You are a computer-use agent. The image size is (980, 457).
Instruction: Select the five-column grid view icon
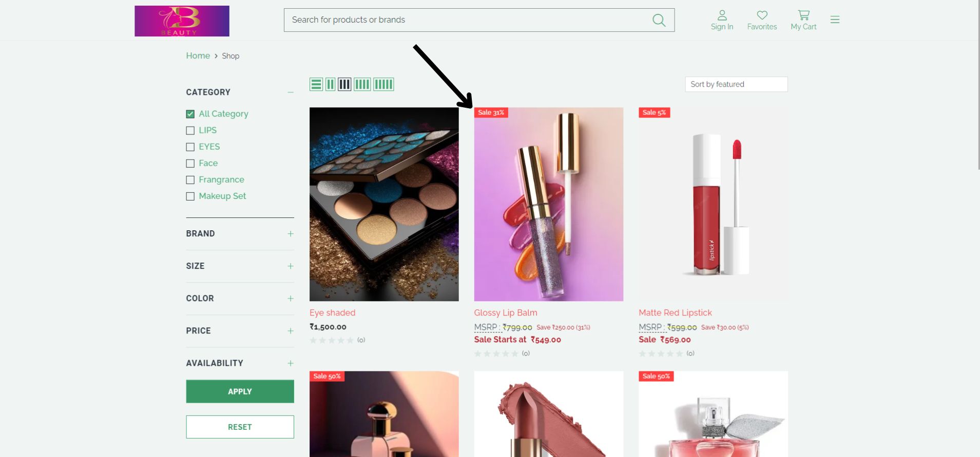coord(383,84)
